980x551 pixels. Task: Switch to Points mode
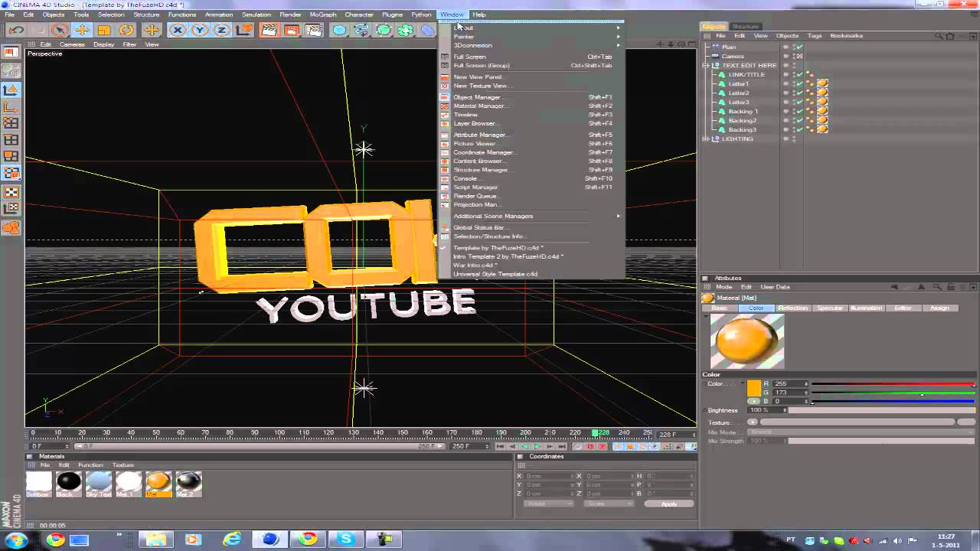click(x=11, y=123)
